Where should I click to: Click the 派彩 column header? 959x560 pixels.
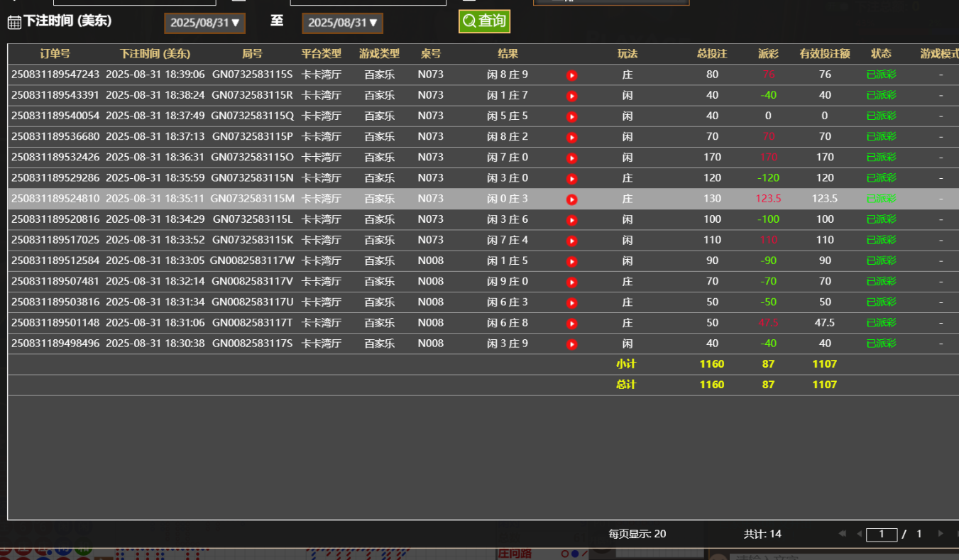point(768,54)
